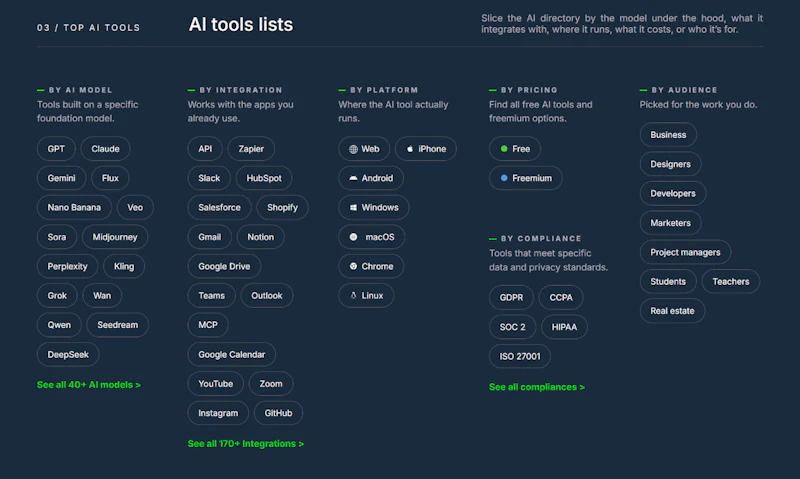
Task: Open the Real estate chip
Action: (x=672, y=311)
